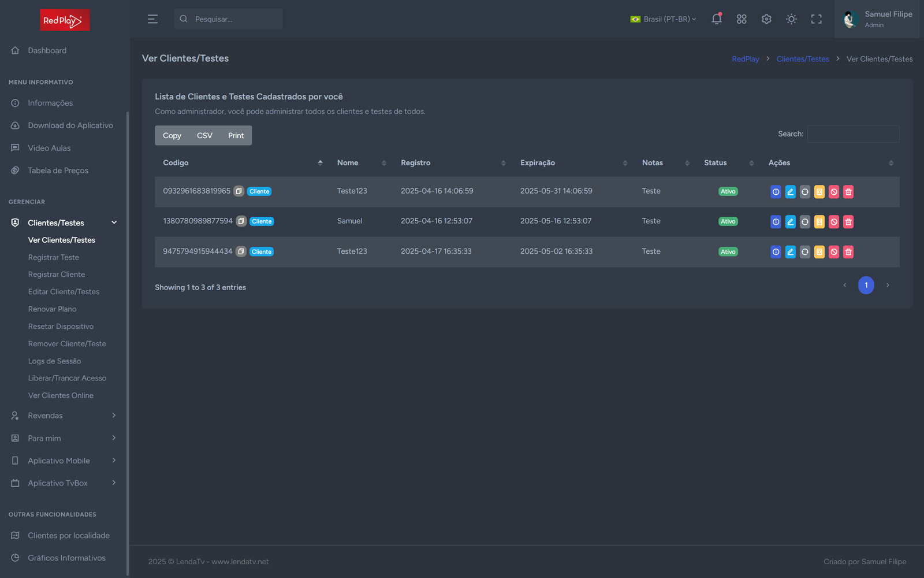Sort table by Status column
This screenshot has height=578, width=924.
(x=728, y=163)
